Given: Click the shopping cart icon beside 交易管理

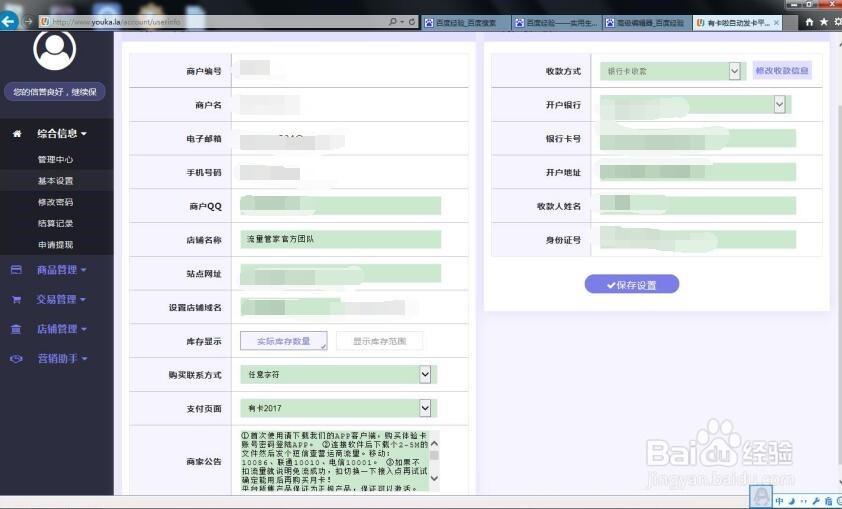Looking at the screenshot, I should [17, 300].
